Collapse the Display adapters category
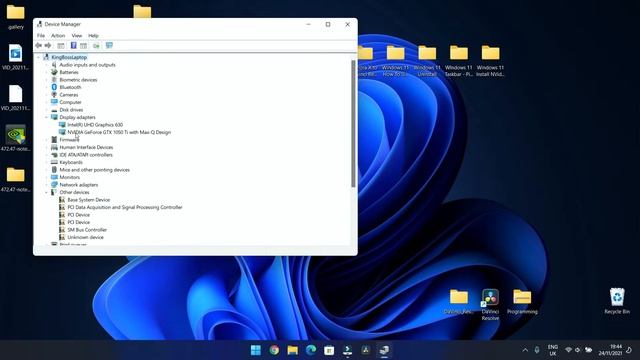Screen dimensions: 640x360 (x=47, y=117)
